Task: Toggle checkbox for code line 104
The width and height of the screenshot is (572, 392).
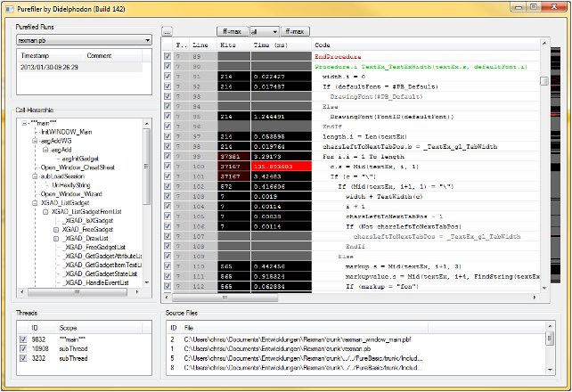Action: click(168, 206)
